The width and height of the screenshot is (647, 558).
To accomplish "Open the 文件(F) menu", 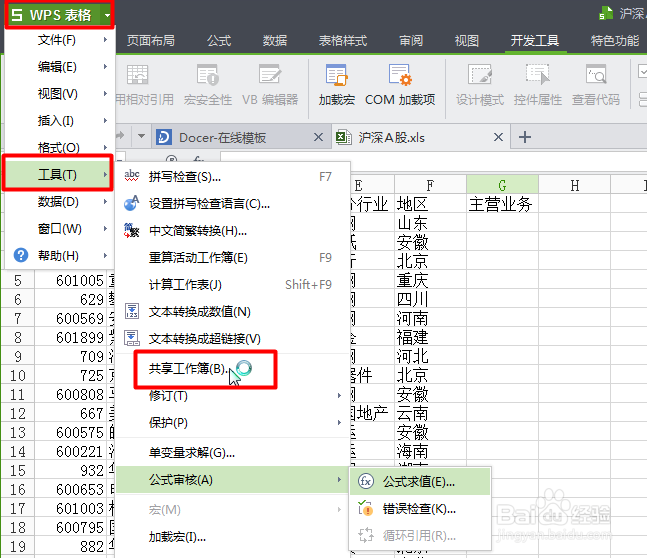I will 59,40.
